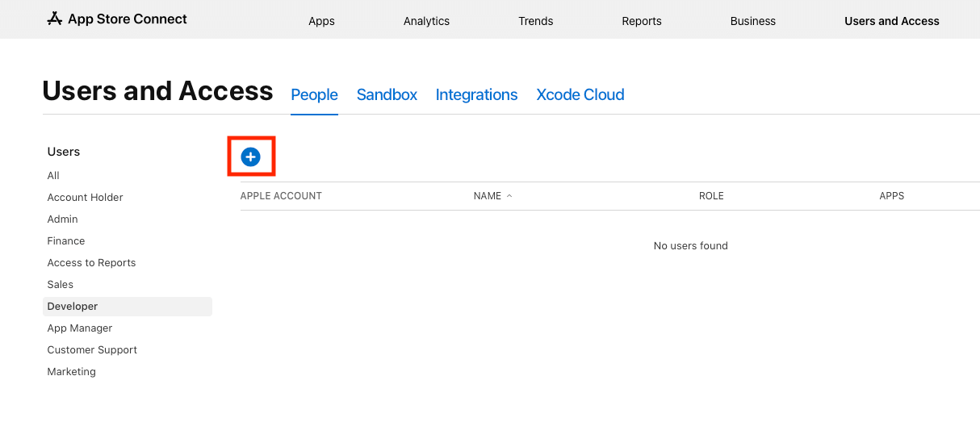
Task: Click the APPS column header
Action: [x=892, y=196]
